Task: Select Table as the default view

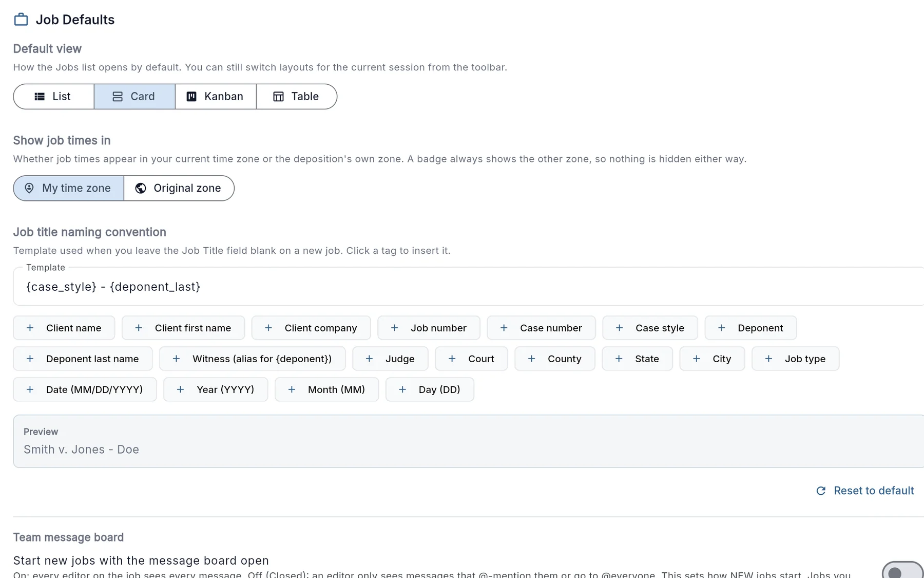Action: pos(297,97)
